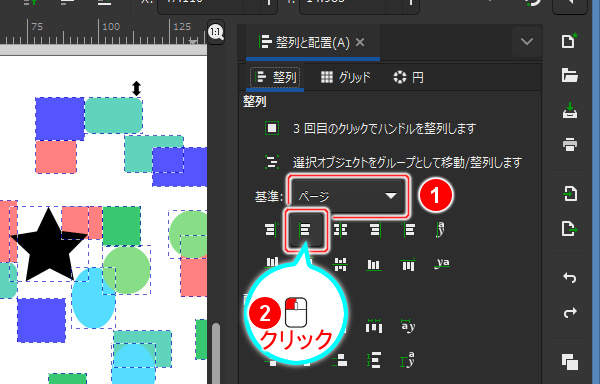Open a file using folder icon
The image size is (600, 384).
[x=569, y=75]
